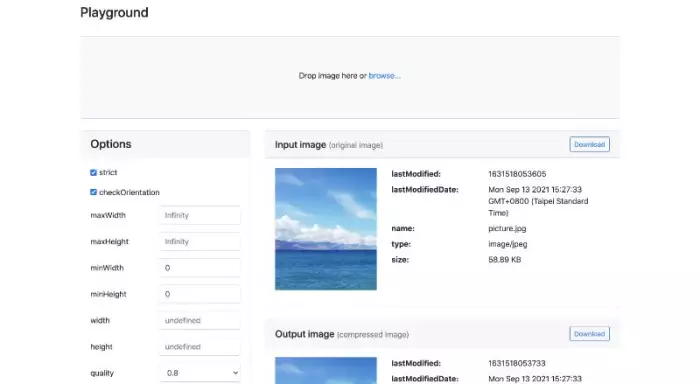Download the output image
Image resolution: width=700 pixels, height=384 pixels.
tap(589, 334)
